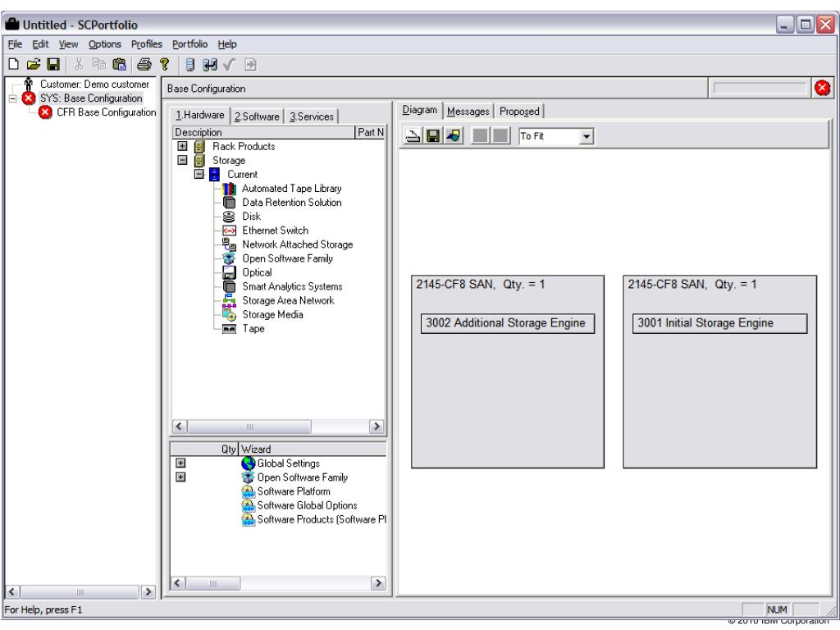Collapse SYS: Base Configuration tree node

[x=13, y=98]
